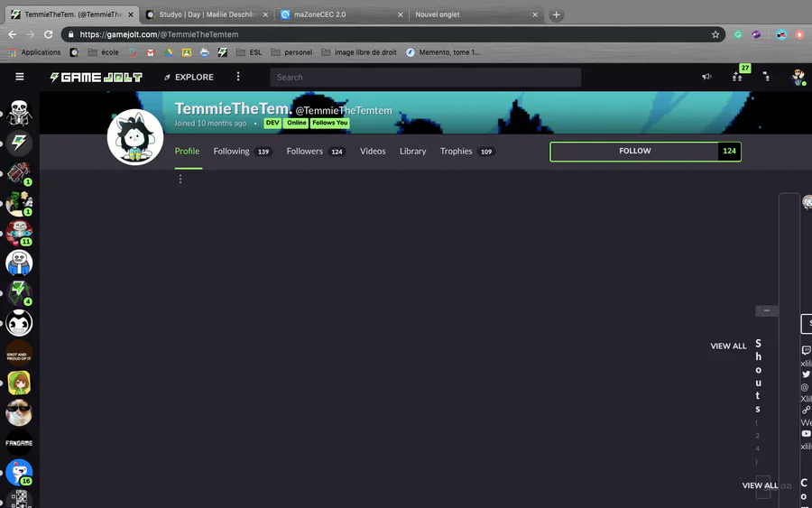The width and height of the screenshot is (812, 508).
Task: Open a new browser tab
Action: [556, 14]
